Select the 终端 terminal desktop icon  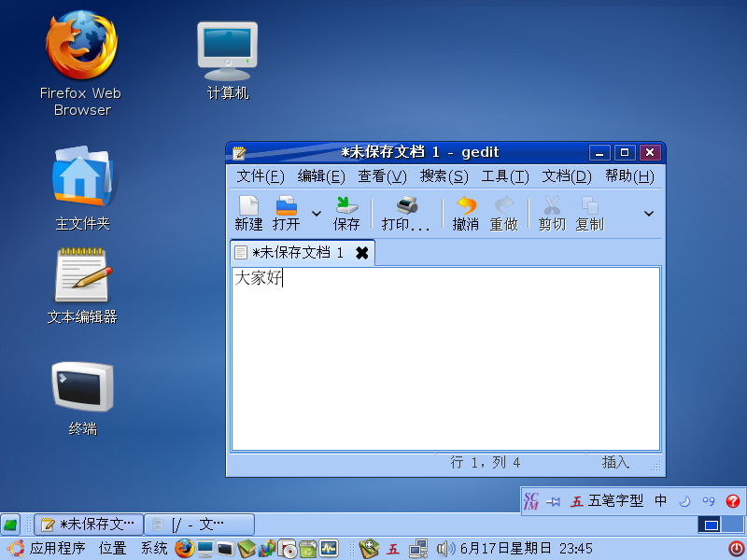pos(82,399)
